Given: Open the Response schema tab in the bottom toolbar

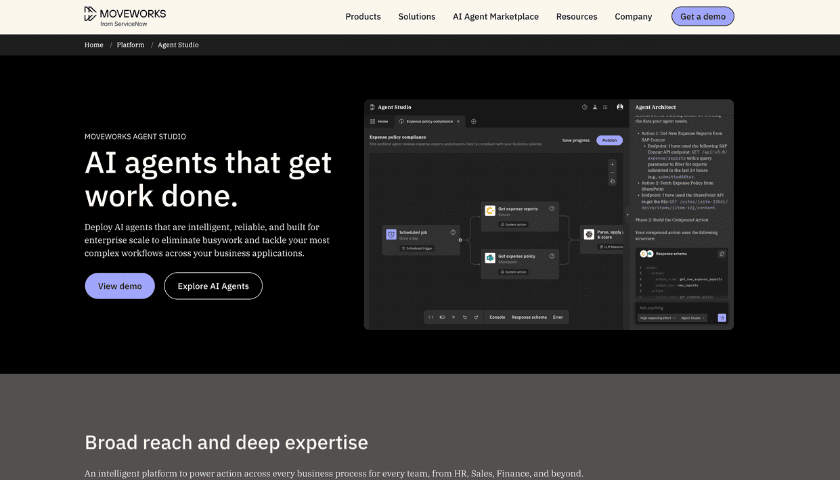Looking at the screenshot, I should pyautogui.click(x=529, y=317).
